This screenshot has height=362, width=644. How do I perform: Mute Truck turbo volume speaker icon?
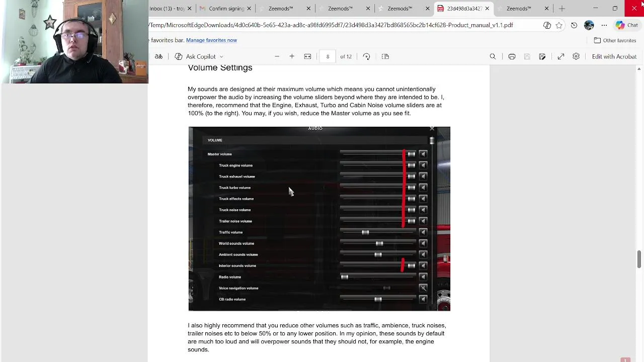click(423, 188)
